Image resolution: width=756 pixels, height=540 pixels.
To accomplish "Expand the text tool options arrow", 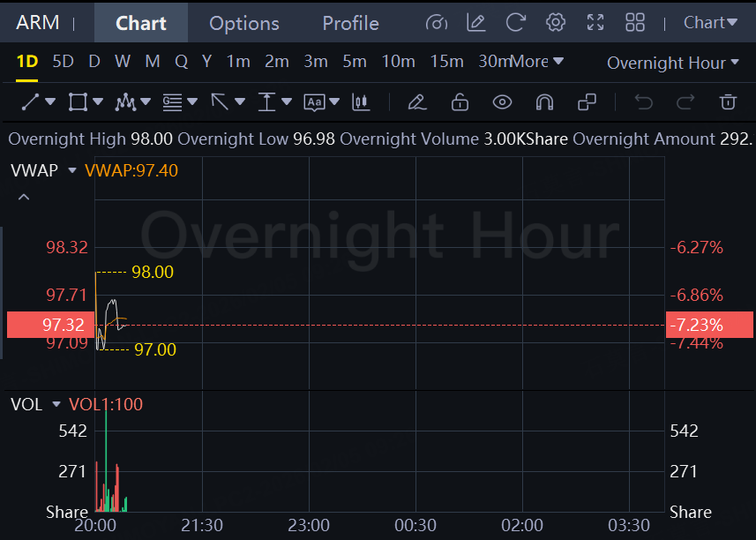I will click(x=334, y=101).
